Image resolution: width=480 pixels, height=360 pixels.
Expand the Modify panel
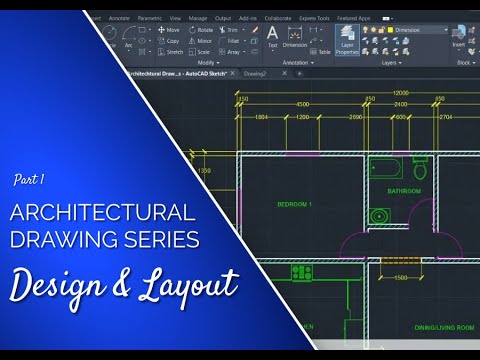pyautogui.click(x=208, y=63)
